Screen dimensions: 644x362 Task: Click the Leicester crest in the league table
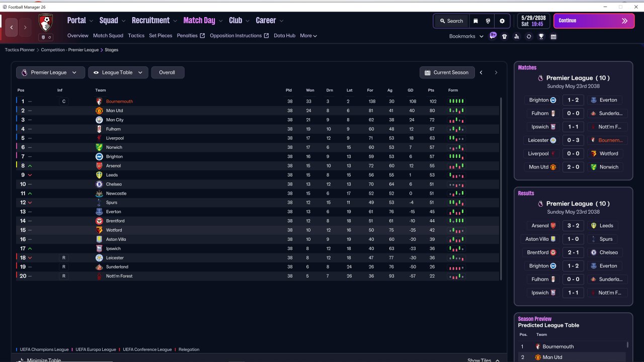[99, 257]
